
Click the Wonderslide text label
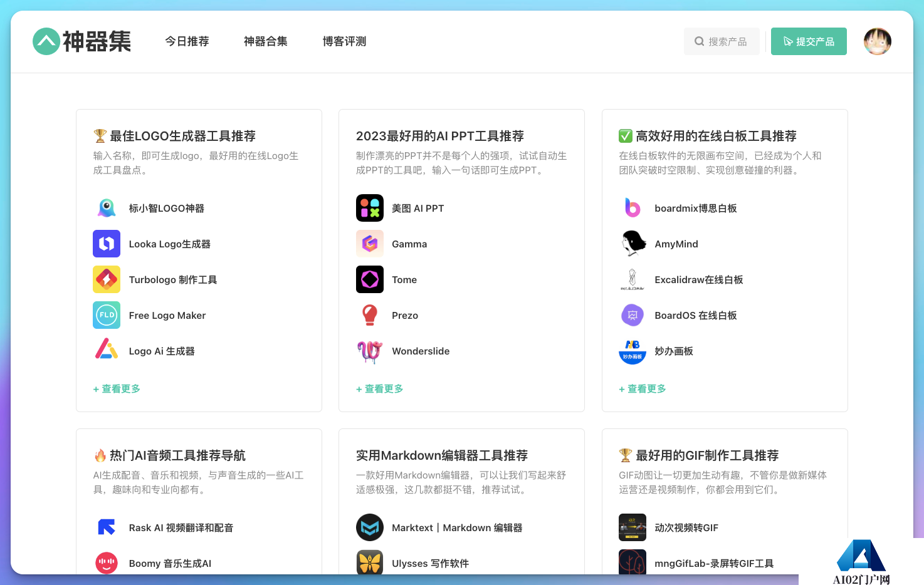(x=421, y=351)
